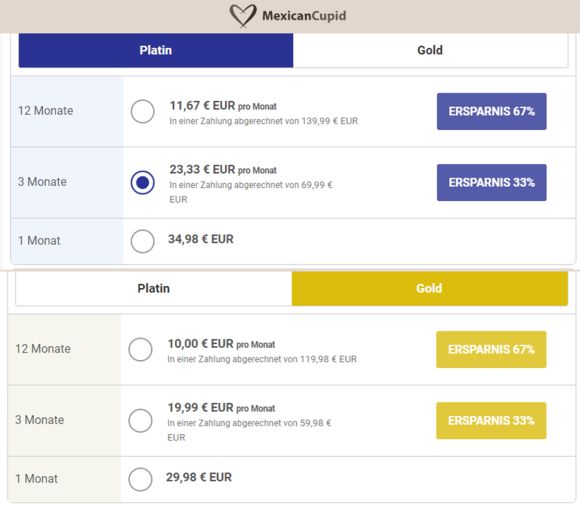Open the Platin tab in lower panel

click(x=154, y=289)
